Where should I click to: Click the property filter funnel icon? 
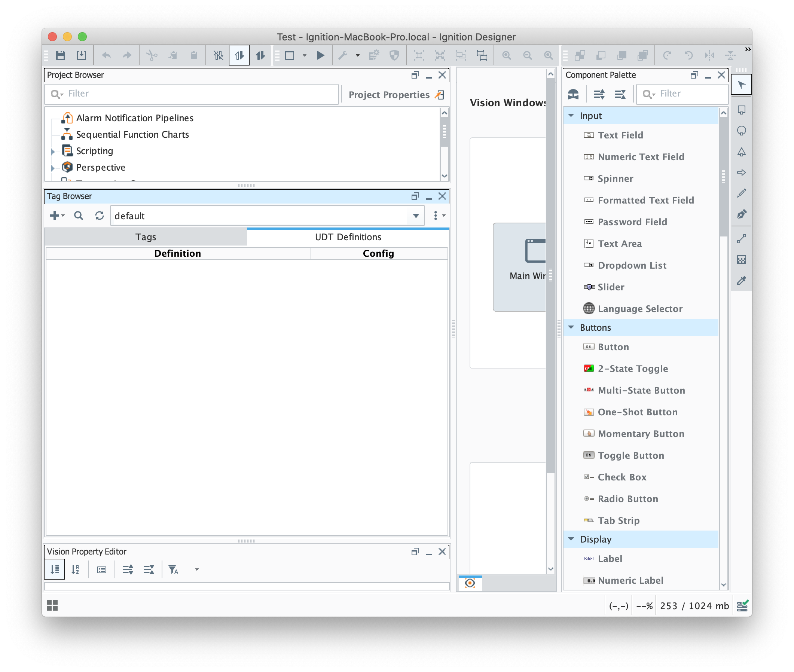point(173,569)
